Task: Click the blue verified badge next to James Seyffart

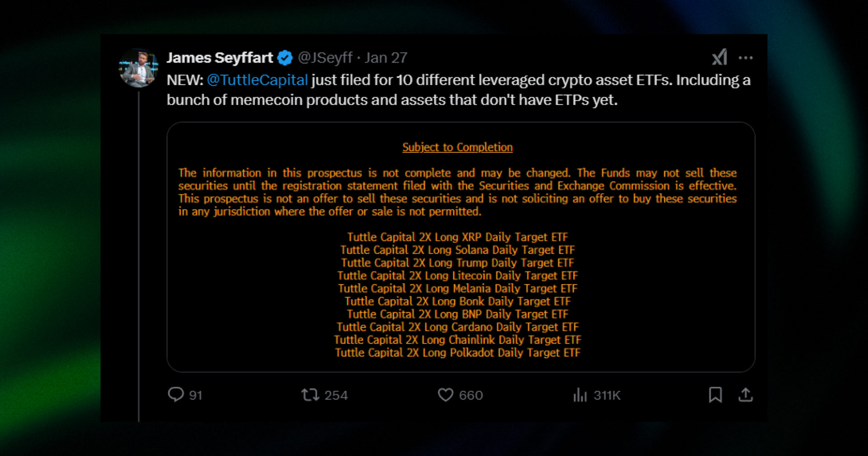Action: pyautogui.click(x=284, y=57)
